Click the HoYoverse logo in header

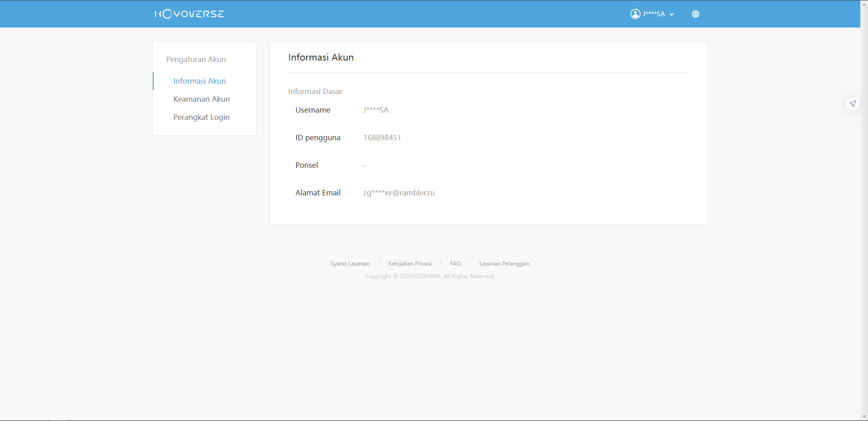(189, 14)
